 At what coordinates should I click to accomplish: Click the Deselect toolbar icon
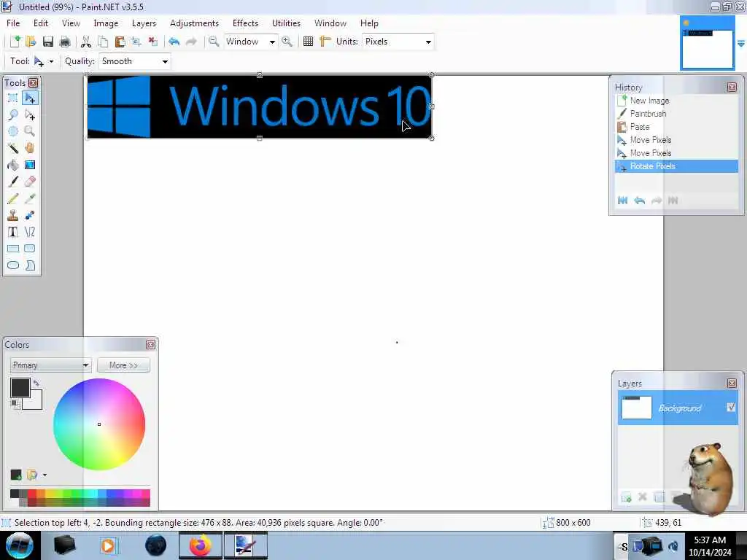point(153,42)
